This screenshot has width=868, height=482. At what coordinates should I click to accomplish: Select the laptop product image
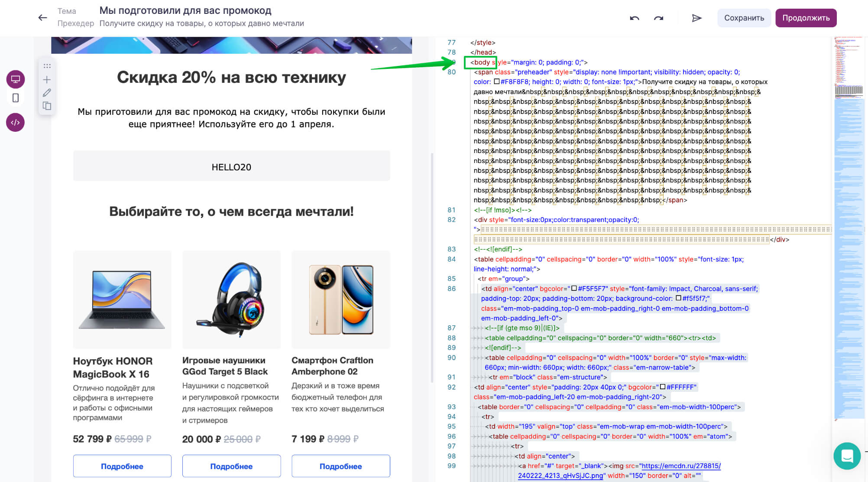(x=122, y=300)
